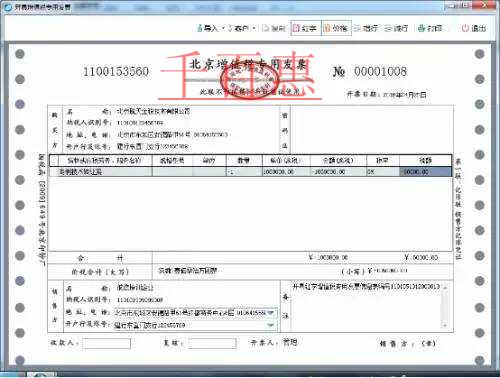Click the buyer bank account field

[x=153, y=146]
